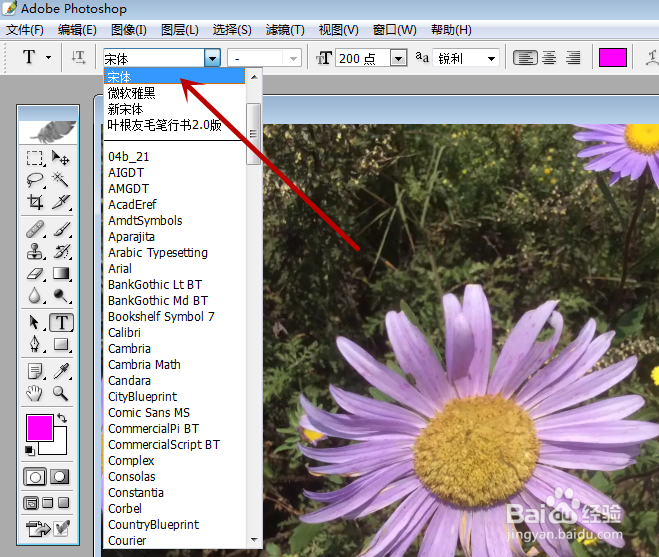Switch to Quick Mask mode
Screen dimensions: 659x557
(x=60, y=477)
